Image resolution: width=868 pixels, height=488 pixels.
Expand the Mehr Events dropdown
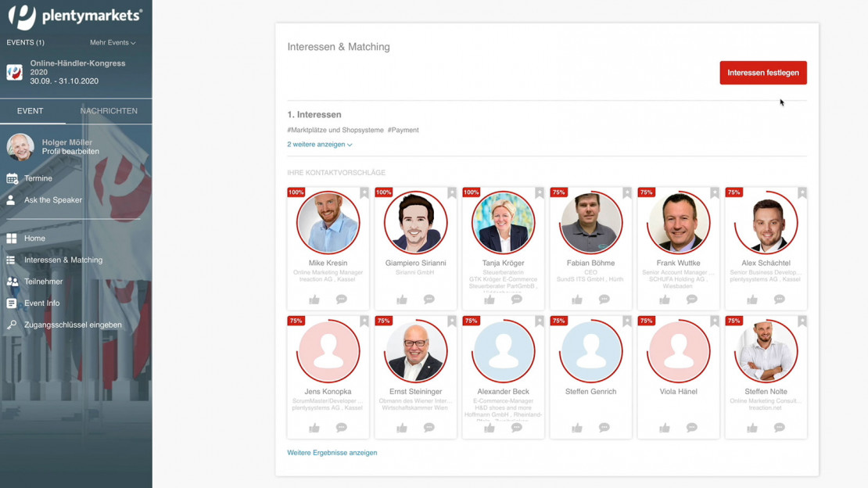(x=113, y=43)
